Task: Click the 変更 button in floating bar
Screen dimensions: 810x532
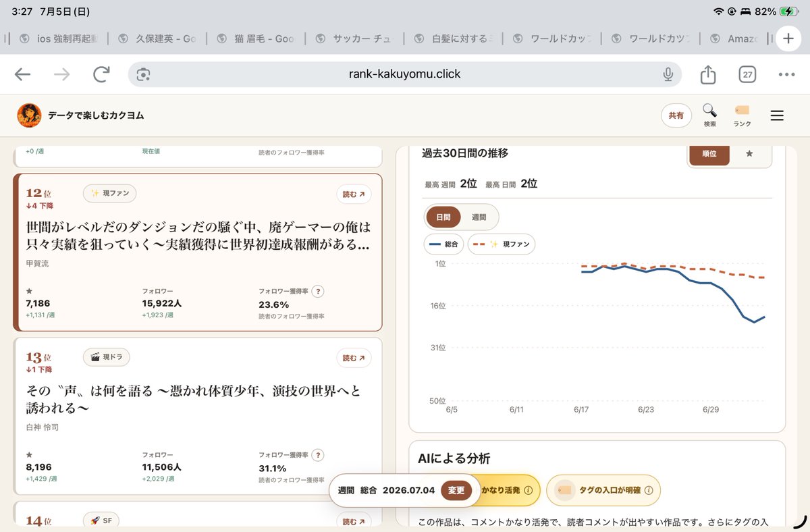Action: [456, 490]
